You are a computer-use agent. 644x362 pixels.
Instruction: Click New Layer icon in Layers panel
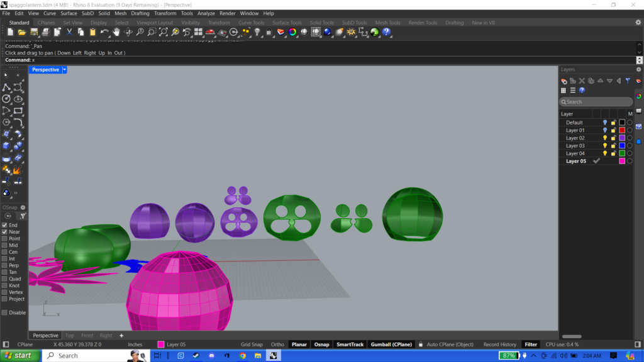tap(564, 81)
